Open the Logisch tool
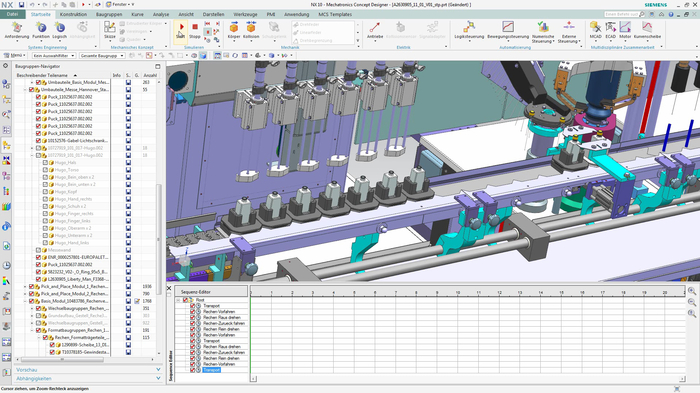 tap(59, 30)
